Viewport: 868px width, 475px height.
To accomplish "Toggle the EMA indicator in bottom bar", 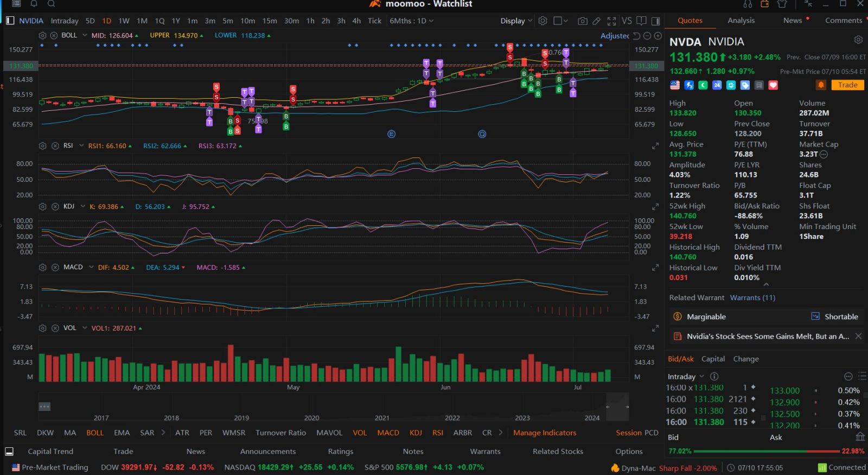I will 122,433.
